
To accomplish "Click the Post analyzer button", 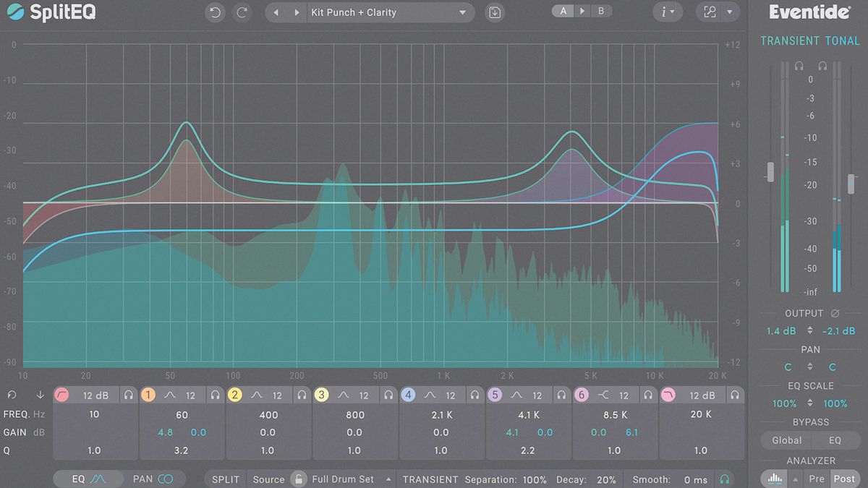I will pyautogui.click(x=844, y=478).
